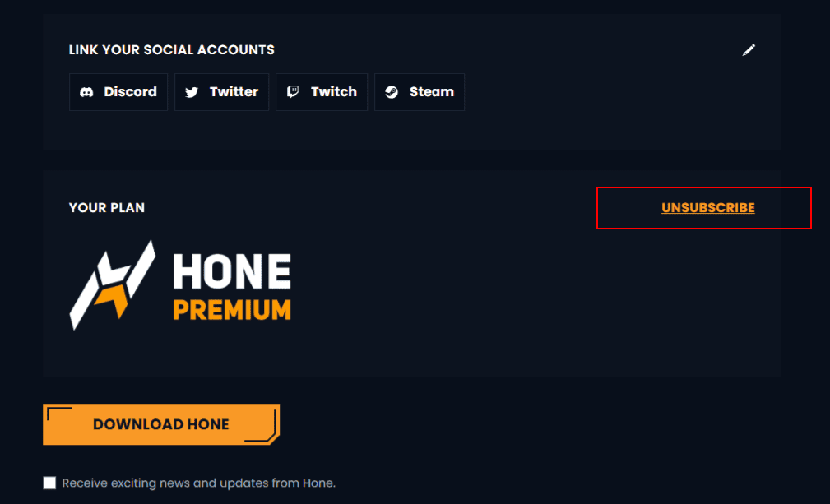
Task: Click the Twitter bird icon
Action: click(192, 92)
